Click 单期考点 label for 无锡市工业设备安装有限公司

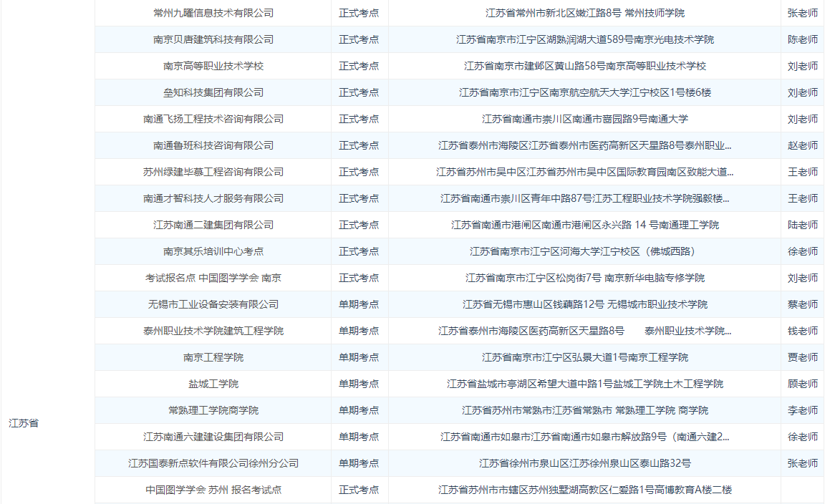click(x=359, y=304)
